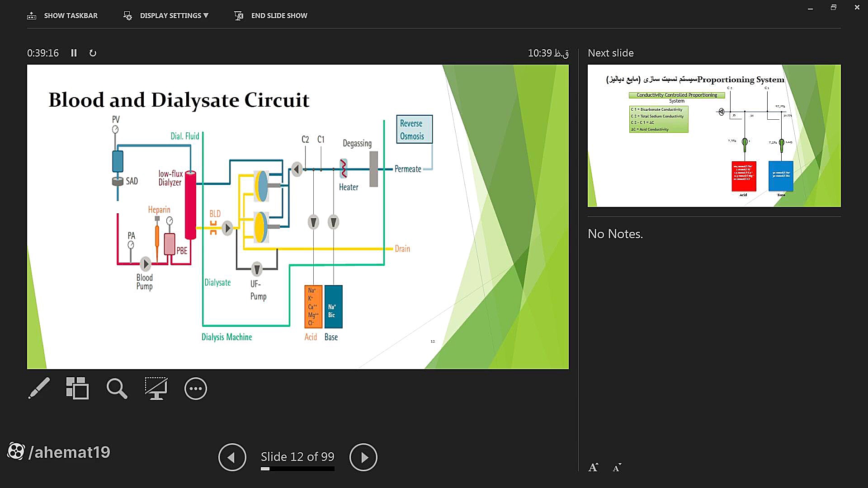Click Show Taskbar option
The image size is (868, 488).
coord(71,16)
